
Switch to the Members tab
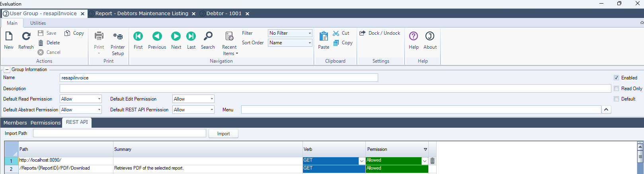(15, 123)
